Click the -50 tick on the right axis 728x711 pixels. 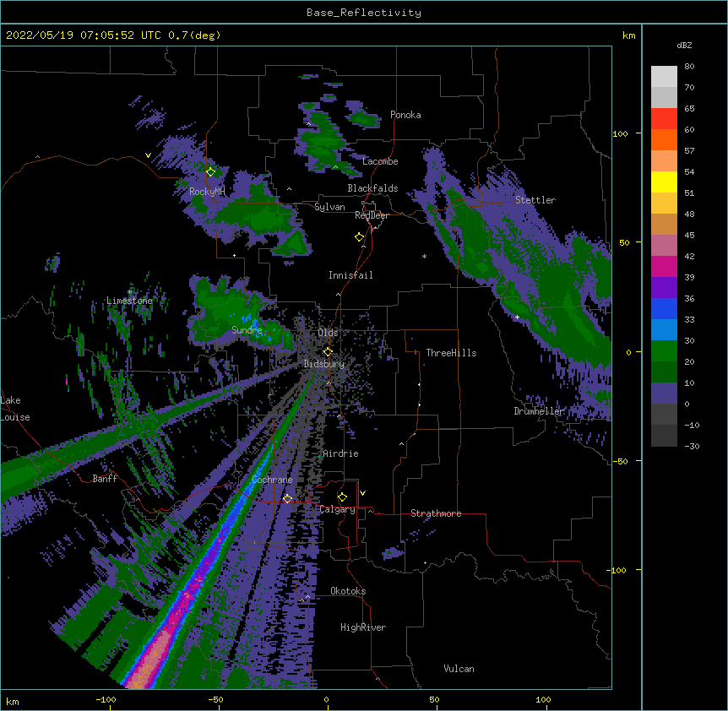620,461
